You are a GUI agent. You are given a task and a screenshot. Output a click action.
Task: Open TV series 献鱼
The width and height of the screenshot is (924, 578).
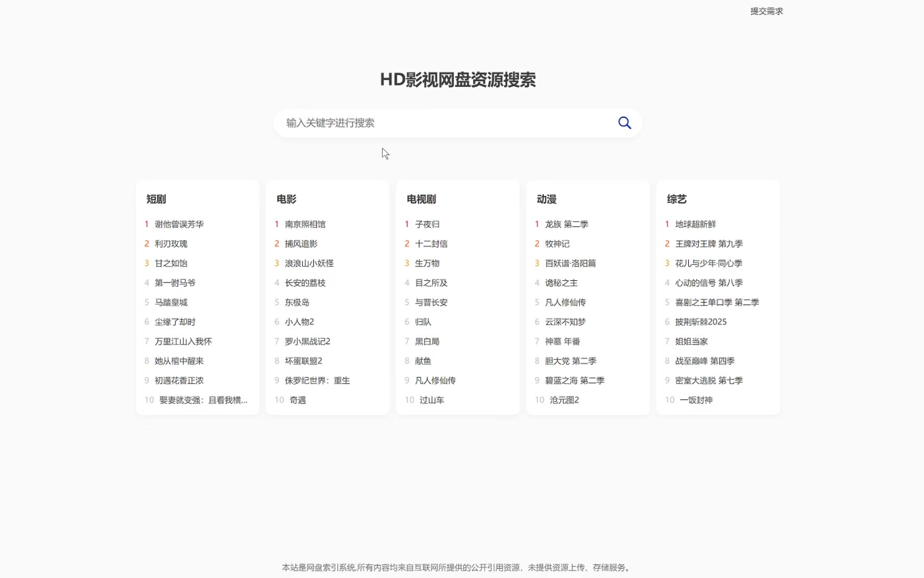click(x=423, y=361)
